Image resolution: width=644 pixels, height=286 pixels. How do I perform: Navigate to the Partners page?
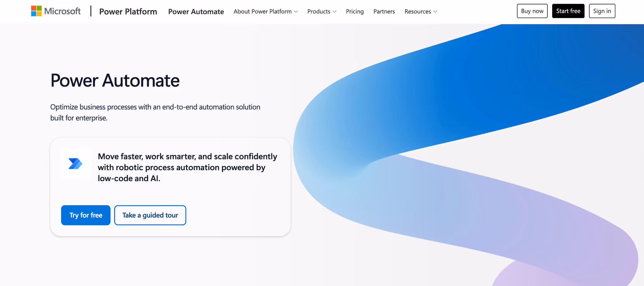pyautogui.click(x=384, y=12)
